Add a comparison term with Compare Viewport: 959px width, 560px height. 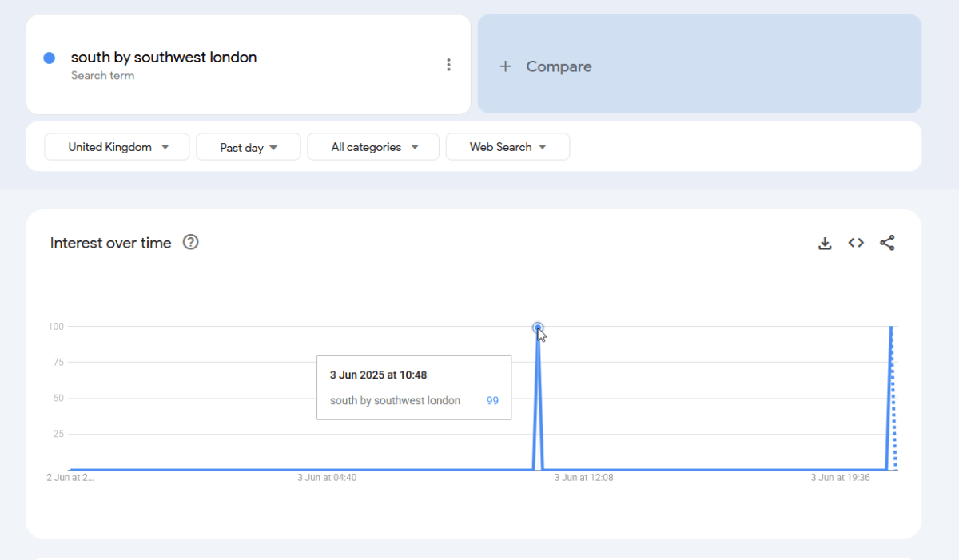pos(699,64)
